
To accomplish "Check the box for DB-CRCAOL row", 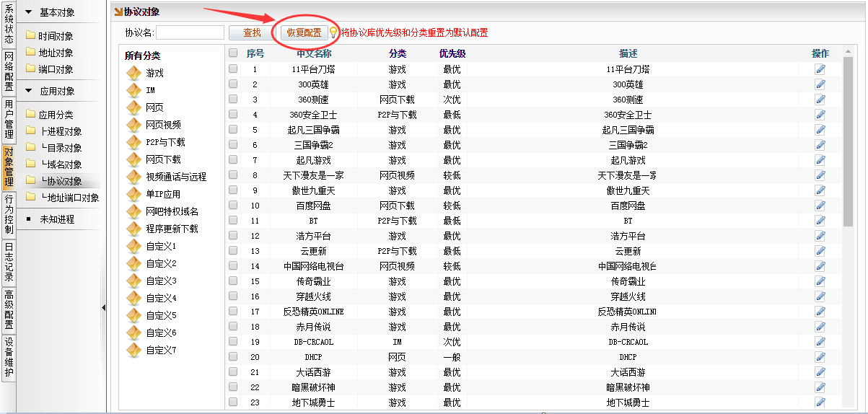I will [x=233, y=342].
